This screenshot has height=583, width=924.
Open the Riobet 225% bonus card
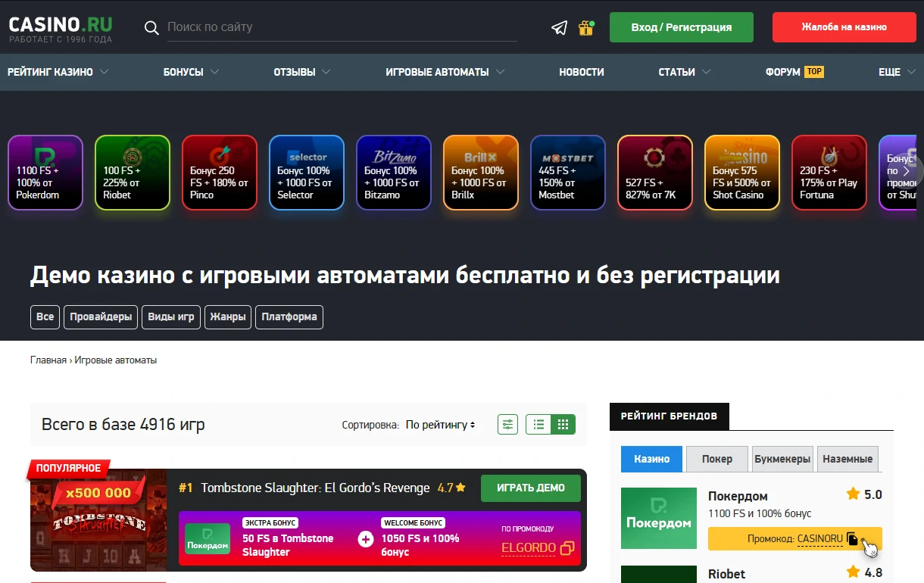point(133,173)
